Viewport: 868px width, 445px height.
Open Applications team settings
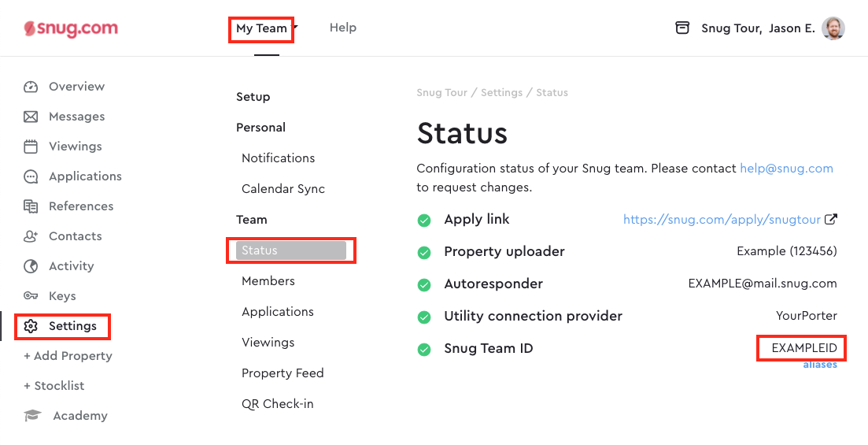point(277,312)
